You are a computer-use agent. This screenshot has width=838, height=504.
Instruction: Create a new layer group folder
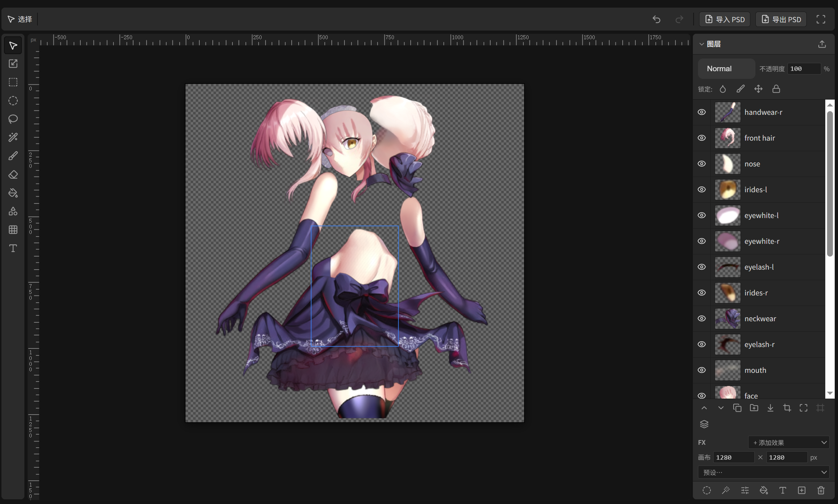pos(754,408)
